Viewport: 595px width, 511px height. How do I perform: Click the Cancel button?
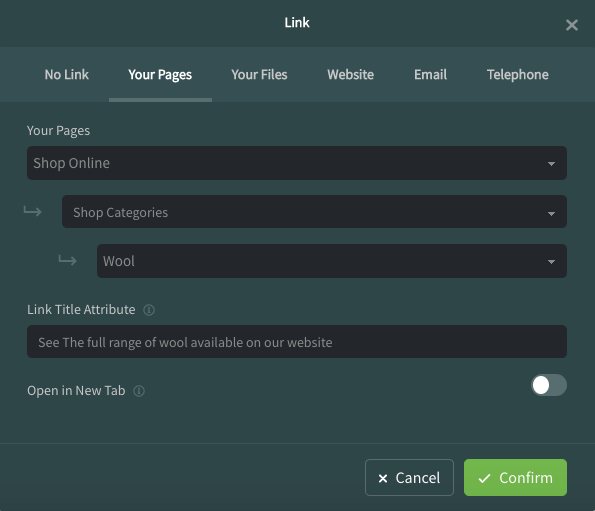409,478
